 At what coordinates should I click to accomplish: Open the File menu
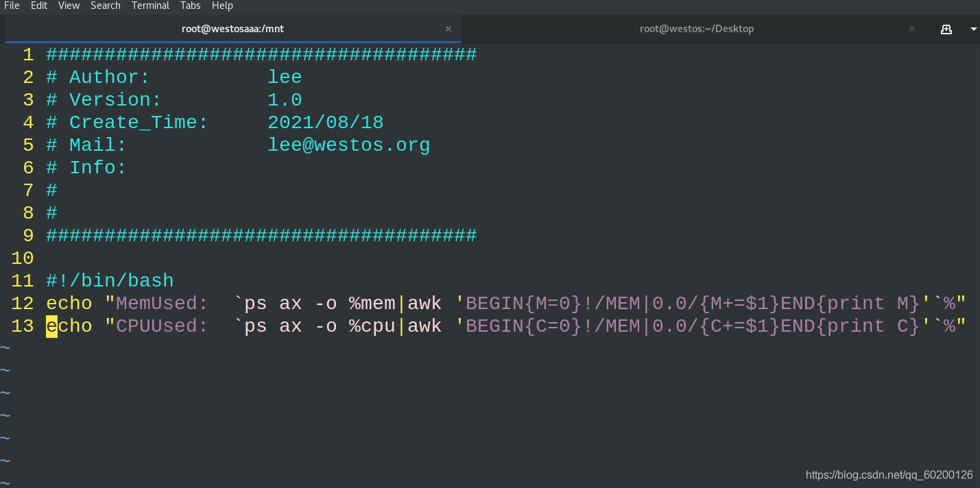point(12,5)
